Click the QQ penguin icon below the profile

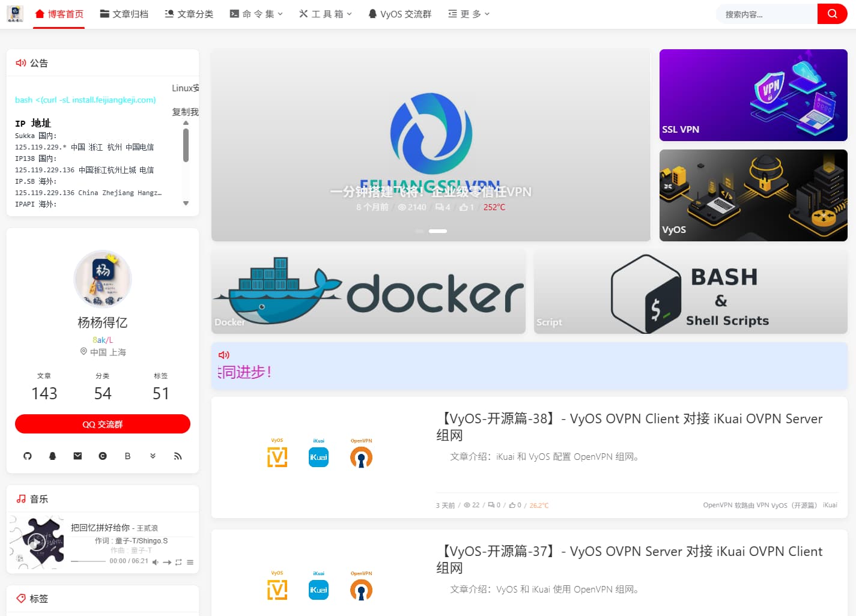(52, 456)
